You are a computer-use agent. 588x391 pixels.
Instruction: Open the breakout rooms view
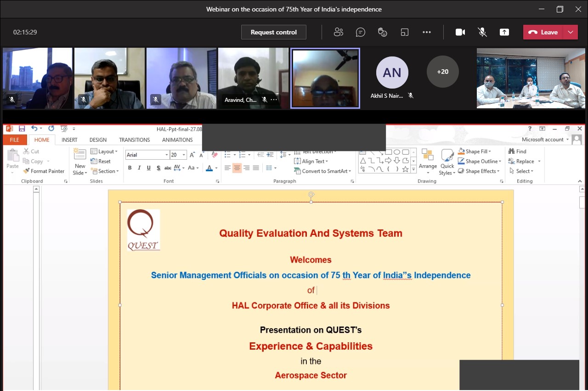click(x=404, y=32)
